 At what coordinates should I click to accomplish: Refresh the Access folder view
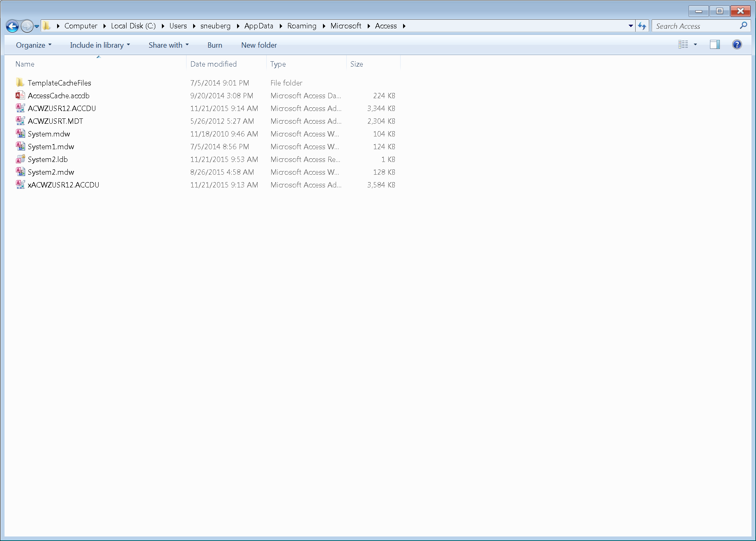click(x=642, y=26)
